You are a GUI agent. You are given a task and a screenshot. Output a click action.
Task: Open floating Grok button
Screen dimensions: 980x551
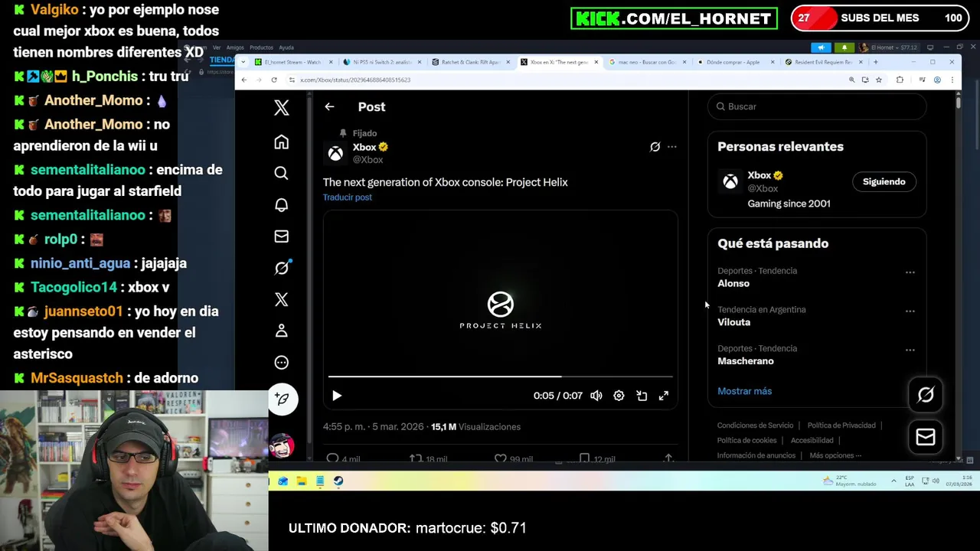coord(926,395)
